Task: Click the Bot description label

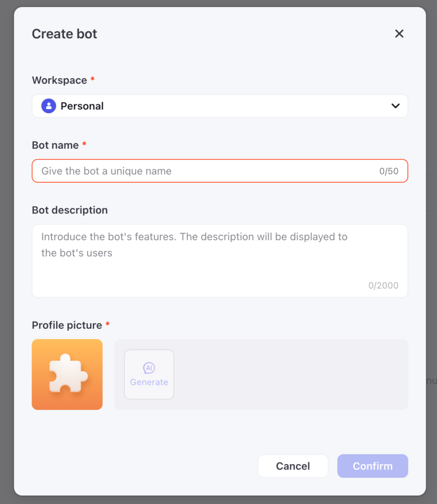Action: pos(70,210)
